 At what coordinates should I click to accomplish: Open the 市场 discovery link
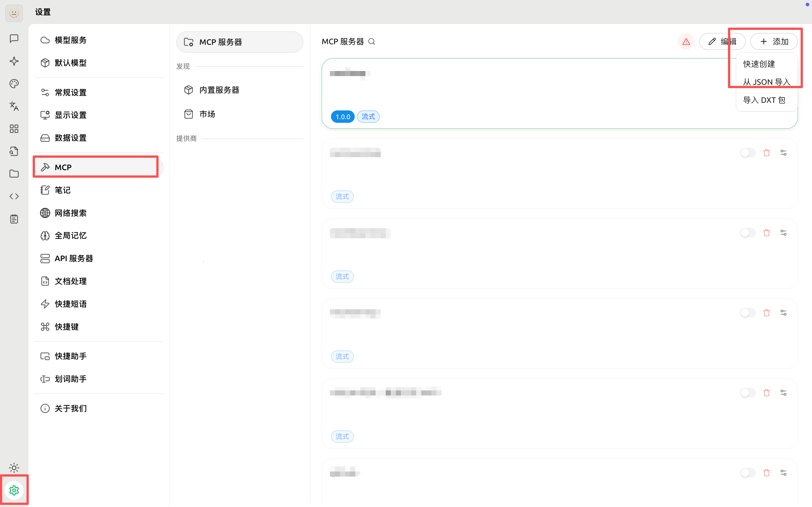(x=207, y=114)
